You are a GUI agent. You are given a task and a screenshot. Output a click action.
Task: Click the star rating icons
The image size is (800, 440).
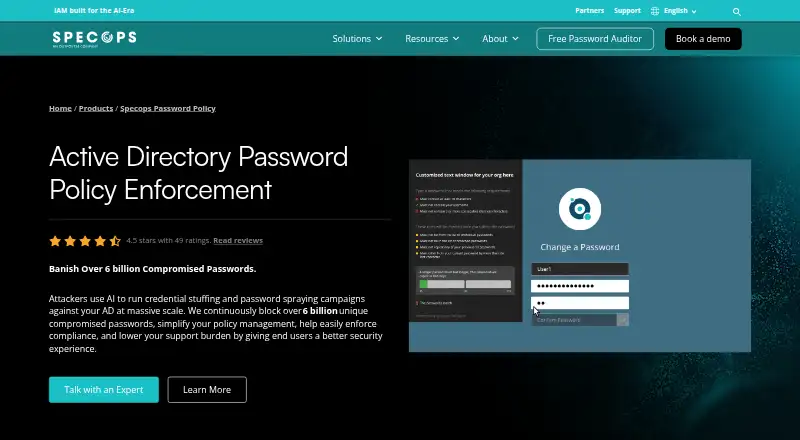[x=85, y=241]
